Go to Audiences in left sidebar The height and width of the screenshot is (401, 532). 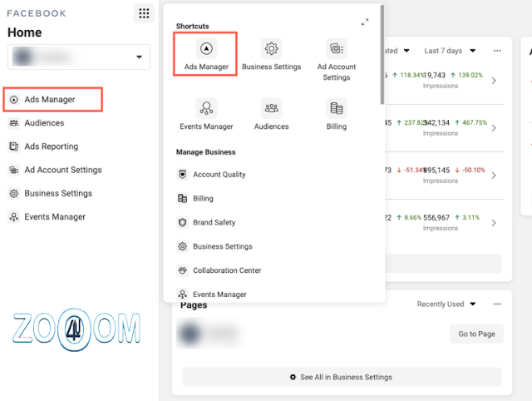click(36, 123)
